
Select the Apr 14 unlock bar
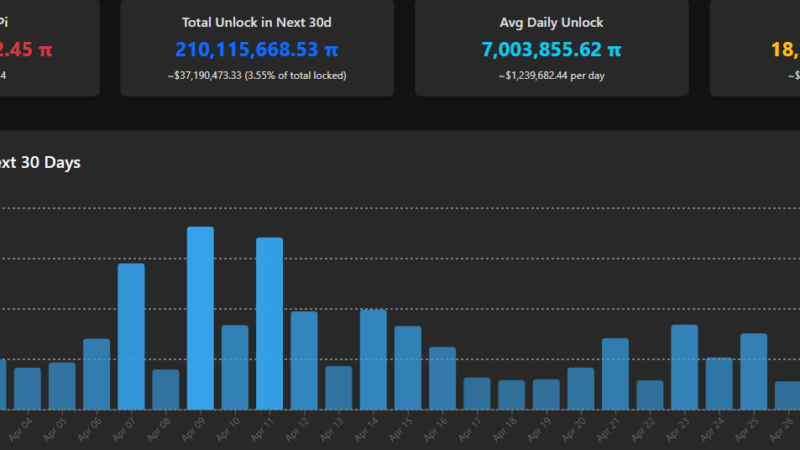pos(373,359)
